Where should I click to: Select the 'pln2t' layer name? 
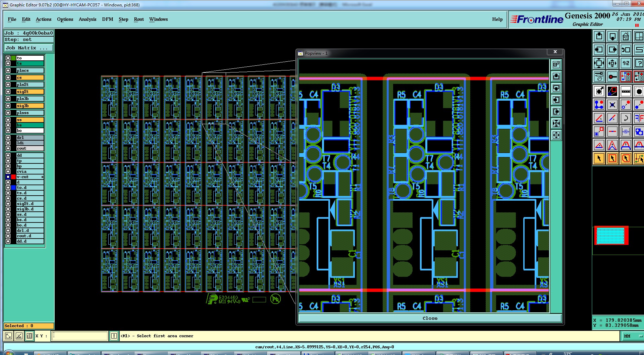(x=30, y=85)
